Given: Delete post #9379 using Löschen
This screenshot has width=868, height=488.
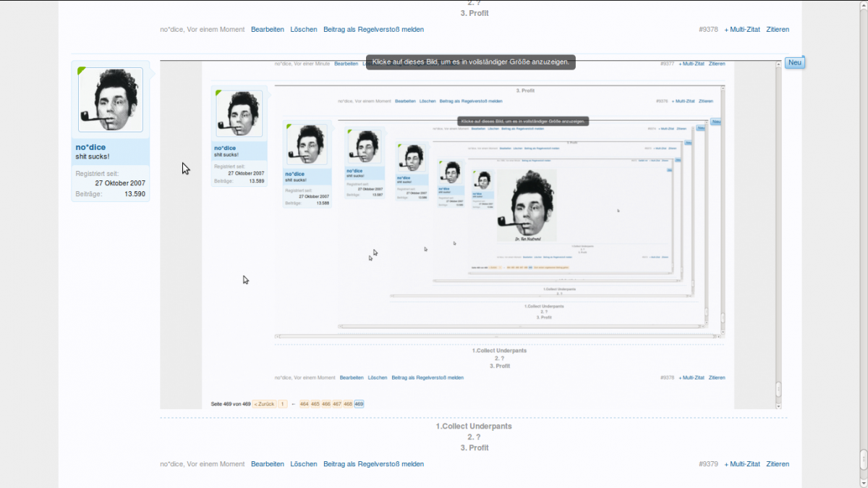Looking at the screenshot, I should click(304, 464).
